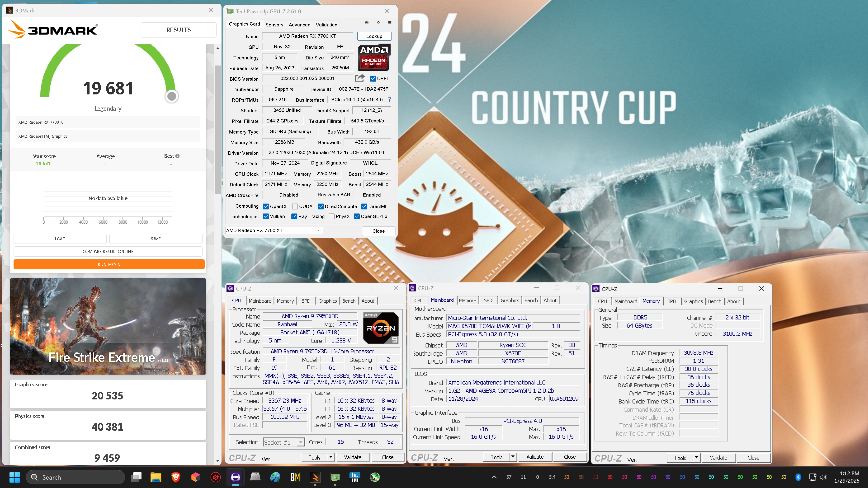Switch to the GPU-Z Sensors tab

click(274, 25)
